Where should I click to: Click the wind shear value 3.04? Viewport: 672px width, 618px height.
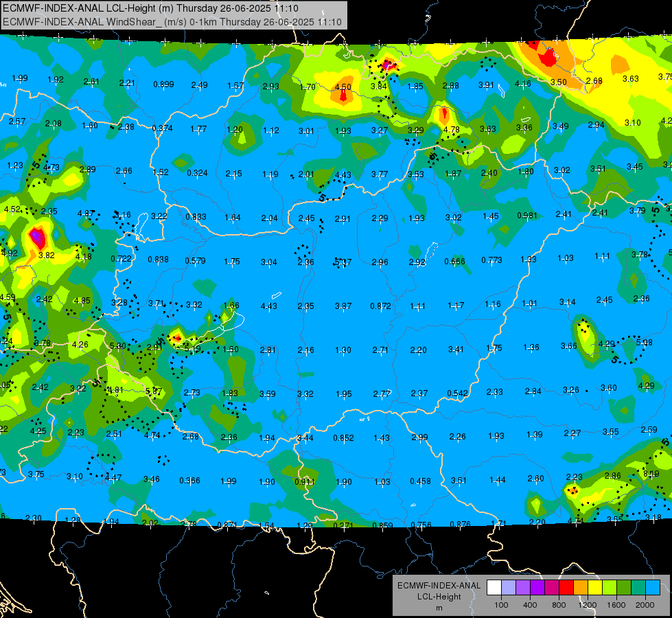(268, 262)
